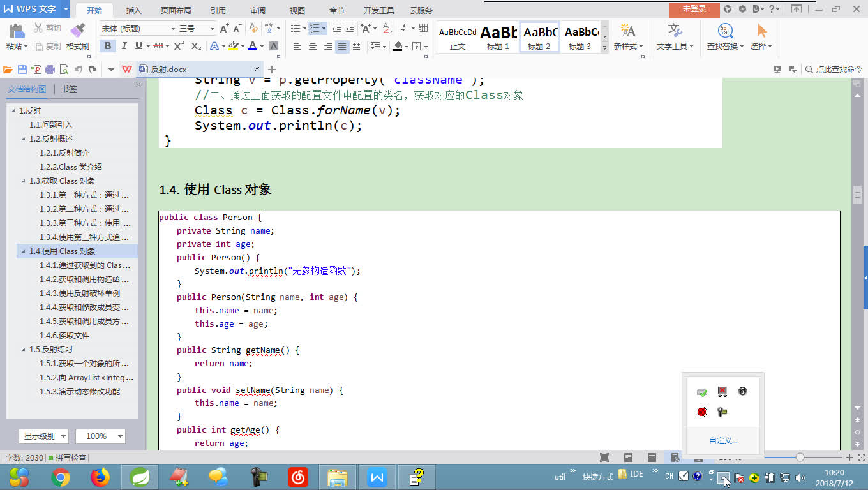Export to PDF icon in quick toolbar

coord(36,70)
